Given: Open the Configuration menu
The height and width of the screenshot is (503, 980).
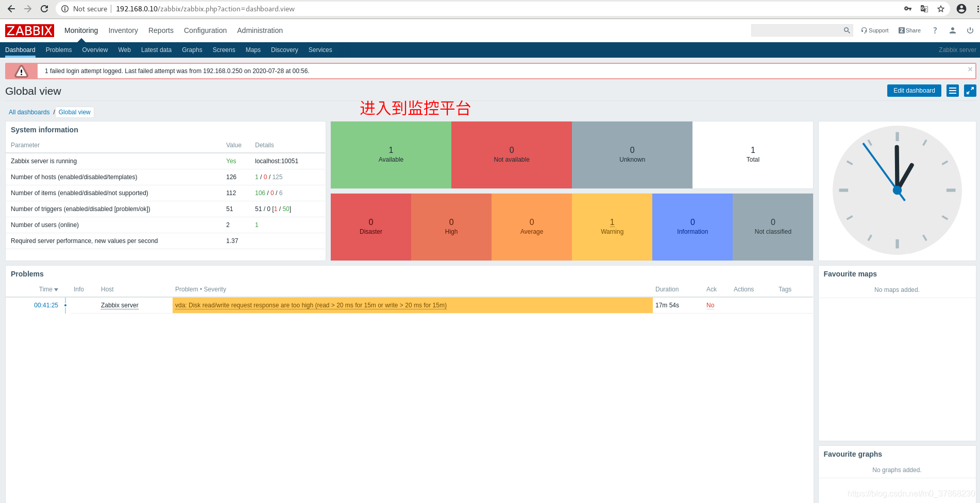Looking at the screenshot, I should [x=205, y=30].
